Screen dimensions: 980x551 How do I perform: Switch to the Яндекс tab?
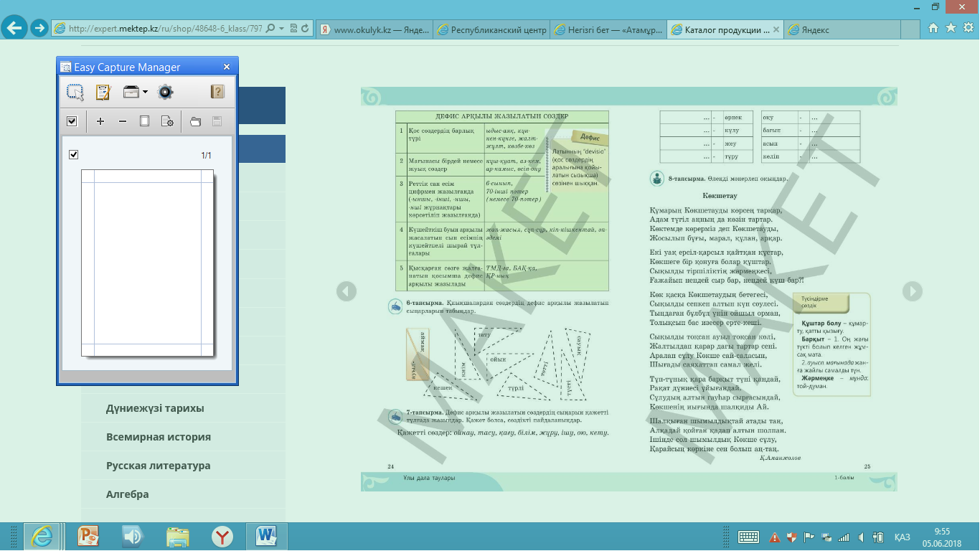(842, 29)
